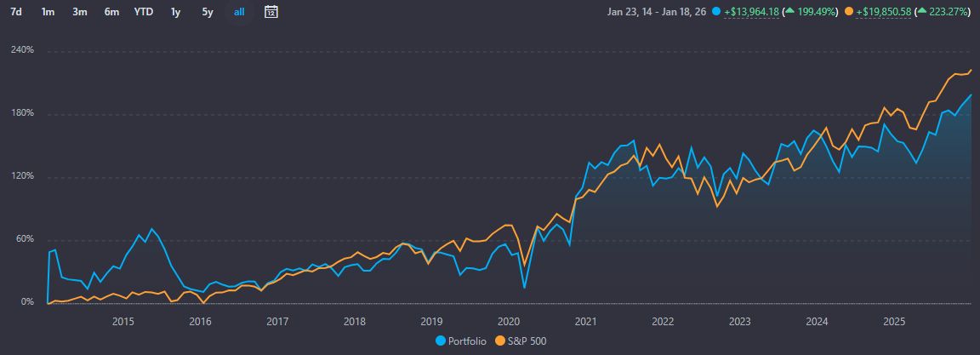Select the 7d time range

click(x=16, y=12)
